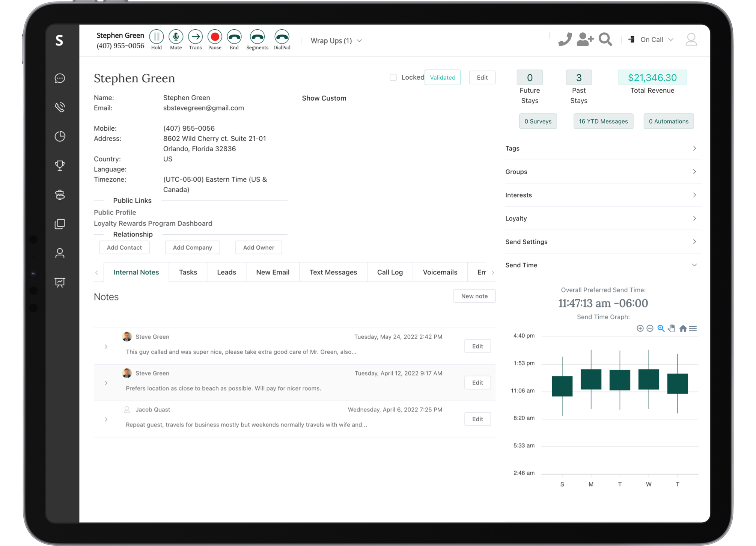Click the add contact person-plus icon

[x=585, y=39]
